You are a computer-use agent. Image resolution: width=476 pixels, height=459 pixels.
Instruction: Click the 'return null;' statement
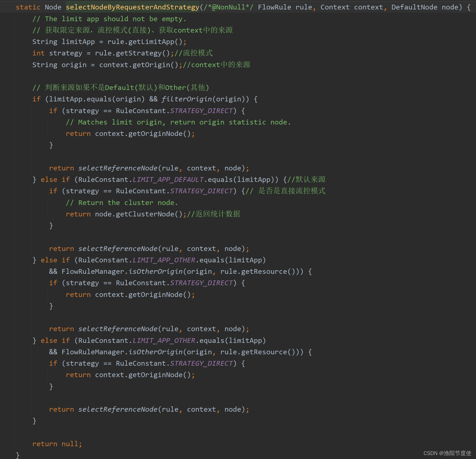click(57, 444)
